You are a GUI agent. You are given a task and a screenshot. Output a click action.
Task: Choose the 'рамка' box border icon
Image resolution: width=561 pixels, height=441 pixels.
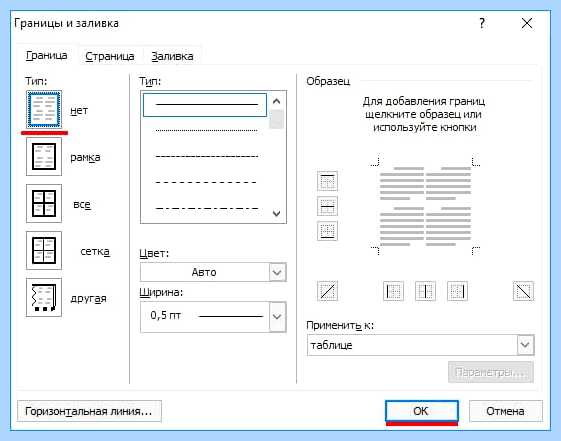44,156
